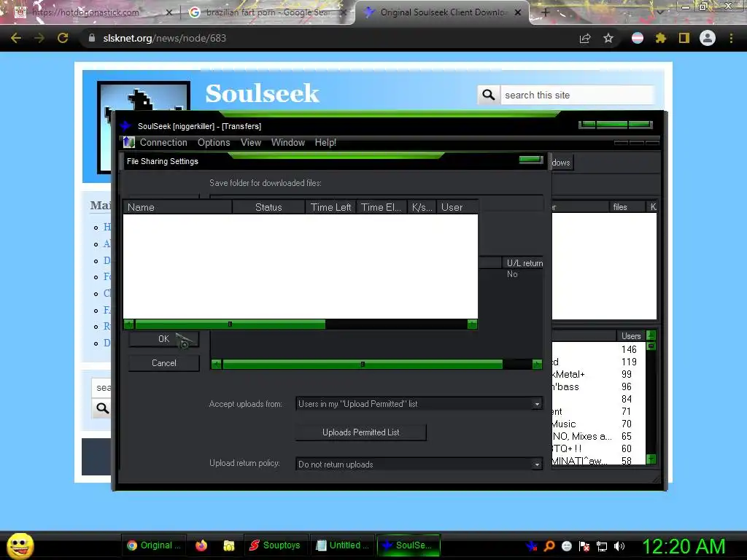This screenshot has height=560, width=747.
Task: Click the lower horizontal scrollbar left arrow
Action: [216, 365]
